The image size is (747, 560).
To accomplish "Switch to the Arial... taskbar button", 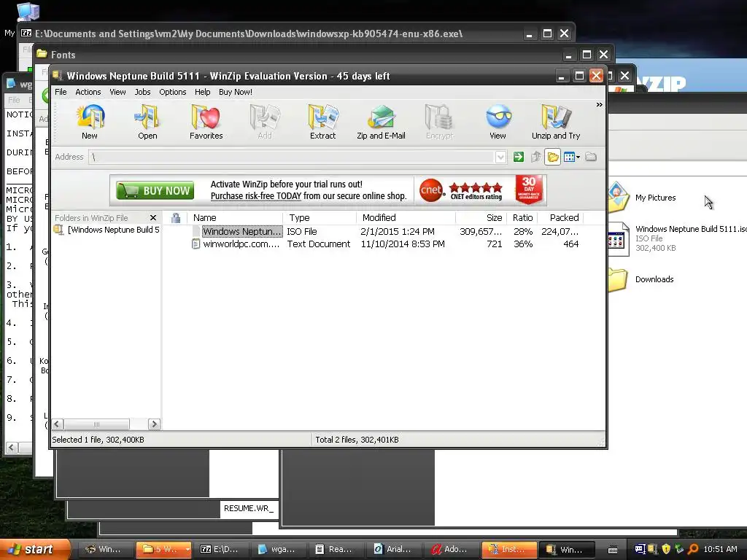I will pos(395,549).
